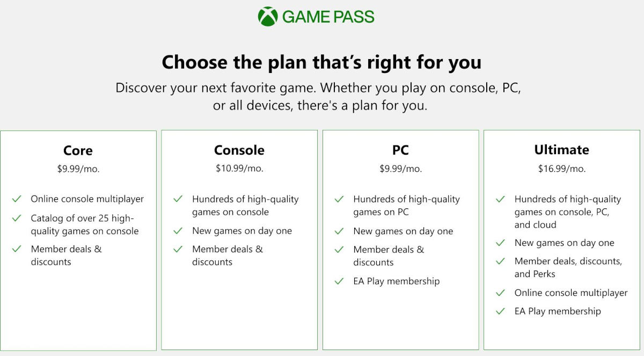The height and width of the screenshot is (356, 644).
Task: Choose the Ultimate plan heading
Action: click(561, 149)
